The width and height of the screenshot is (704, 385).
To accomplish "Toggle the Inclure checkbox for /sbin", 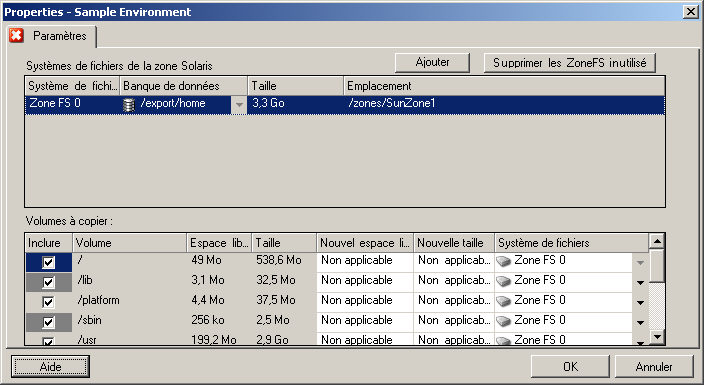I will click(x=48, y=322).
